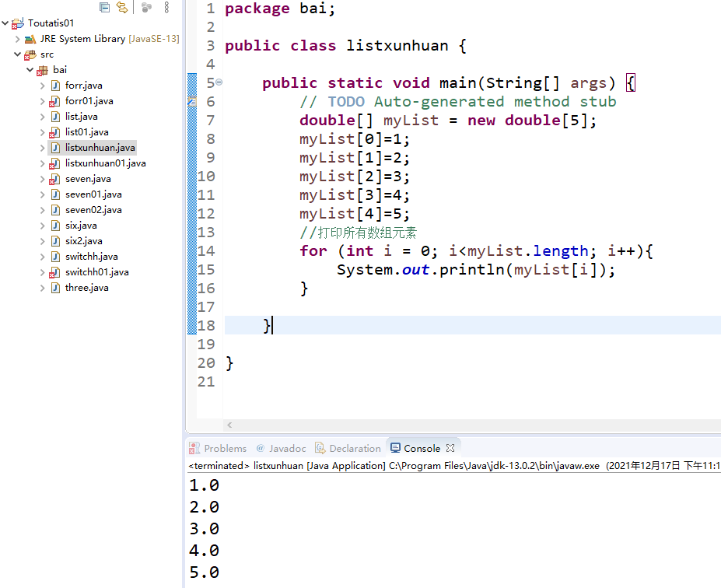Expand JRE System Library node

pyautogui.click(x=17, y=39)
